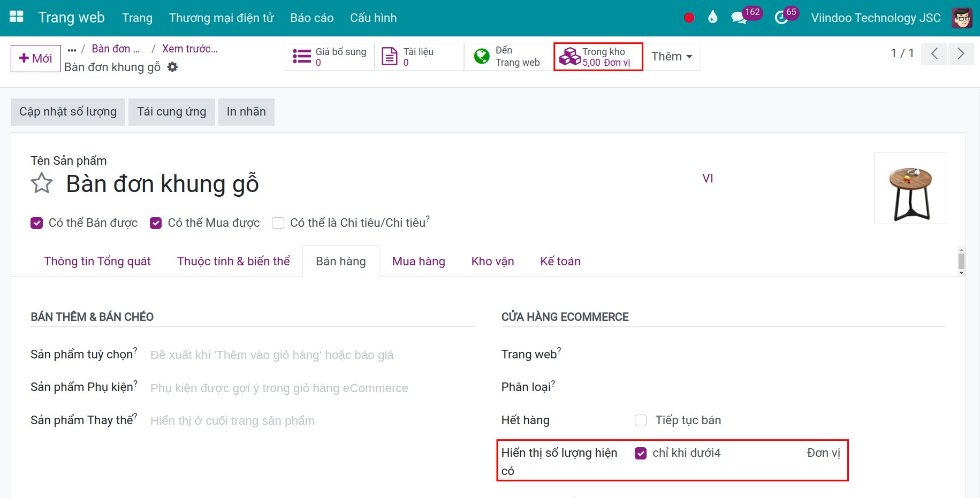This screenshot has width=980, height=498.
Task: Open Sản phẩm tuỳ chọn field dropdown
Action: pyautogui.click(x=313, y=355)
